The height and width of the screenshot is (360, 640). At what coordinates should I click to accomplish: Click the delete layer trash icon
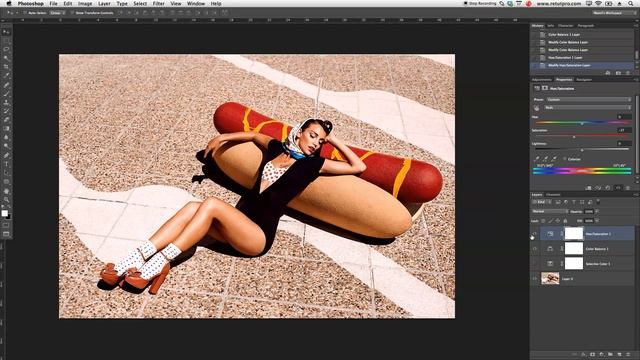(628, 354)
